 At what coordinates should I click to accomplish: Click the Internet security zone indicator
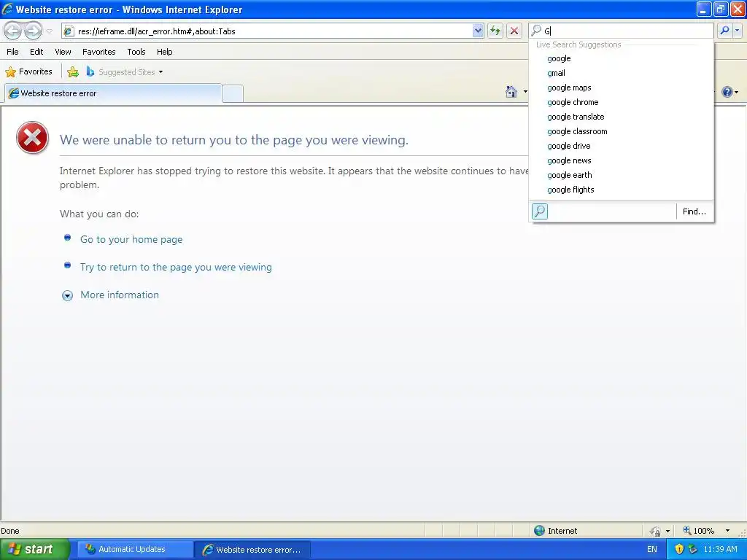coord(555,531)
